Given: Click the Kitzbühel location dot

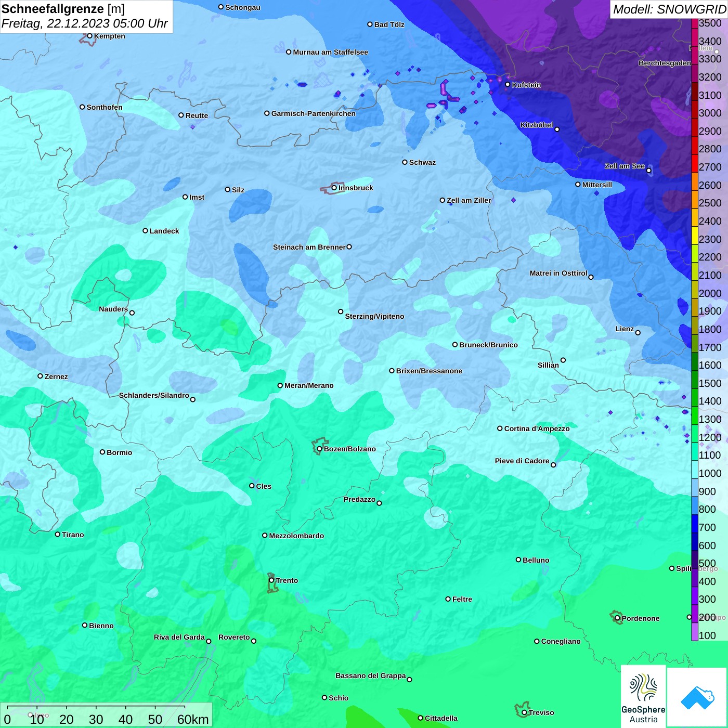Looking at the screenshot, I should pyautogui.click(x=557, y=129).
